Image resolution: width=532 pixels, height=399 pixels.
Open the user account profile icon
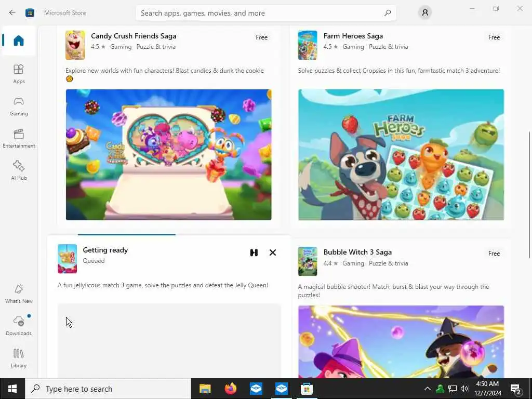click(425, 13)
